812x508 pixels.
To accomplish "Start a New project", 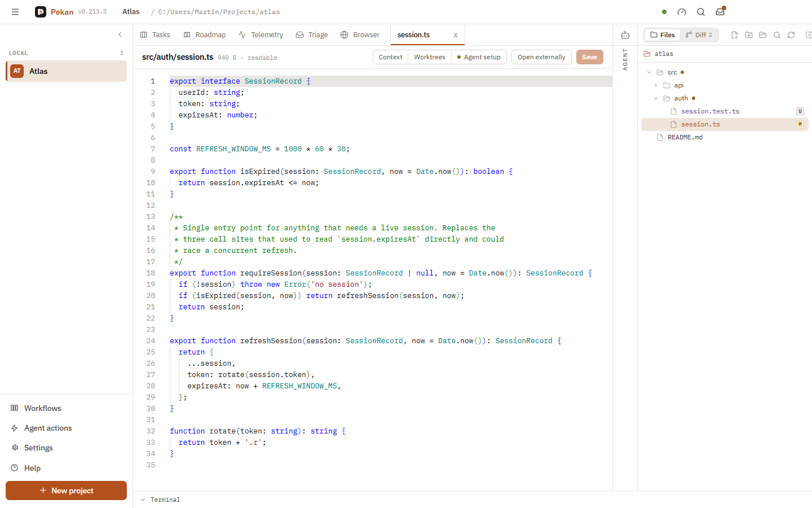I will coord(67,491).
